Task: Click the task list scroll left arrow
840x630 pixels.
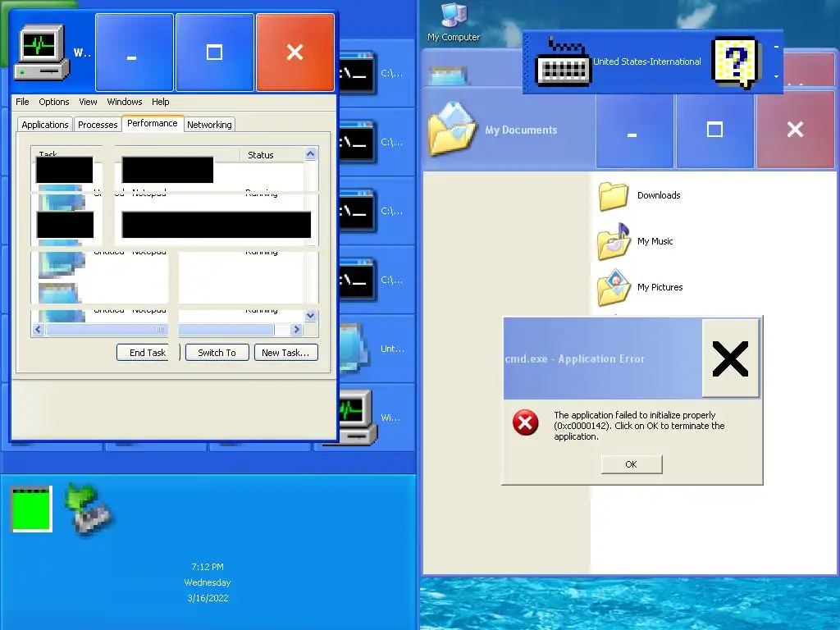Action: click(x=38, y=330)
